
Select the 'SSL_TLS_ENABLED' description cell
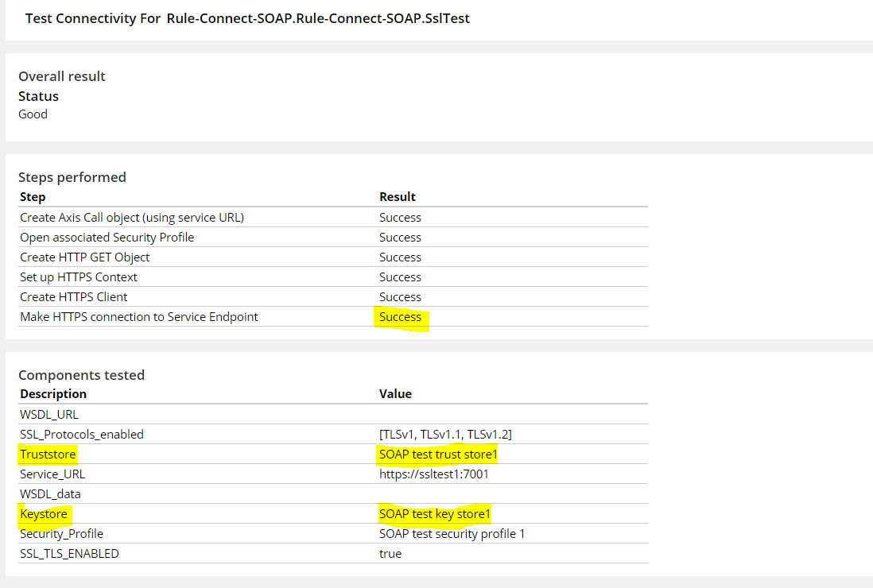click(x=70, y=554)
